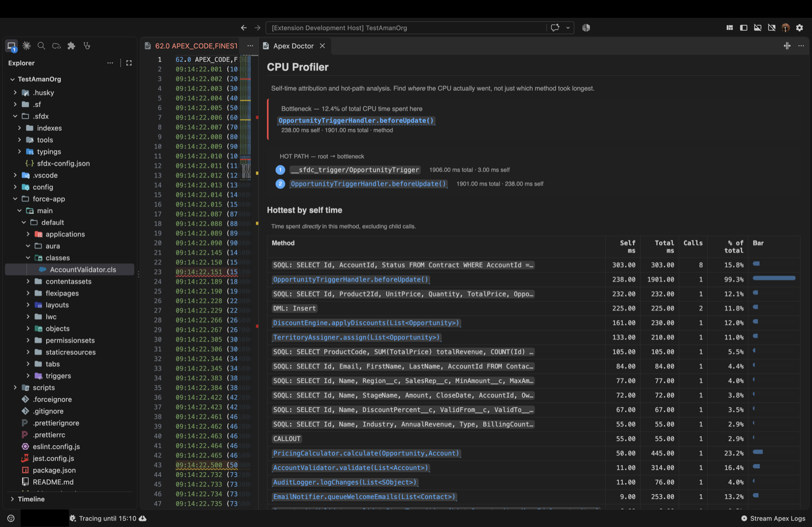Viewport: 812px width, 527px height.
Task: Collapse the TestAmanOrg root folder
Action: click(x=12, y=79)
